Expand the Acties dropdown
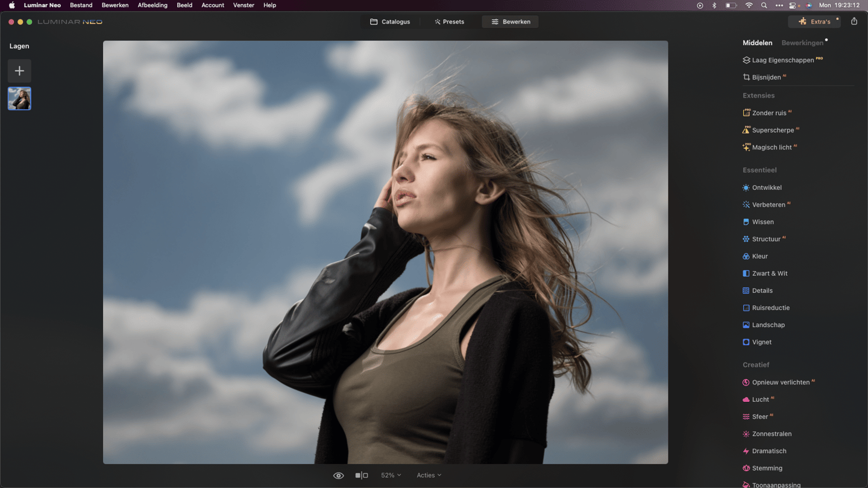The image size is (868, 488). [429, 475]
